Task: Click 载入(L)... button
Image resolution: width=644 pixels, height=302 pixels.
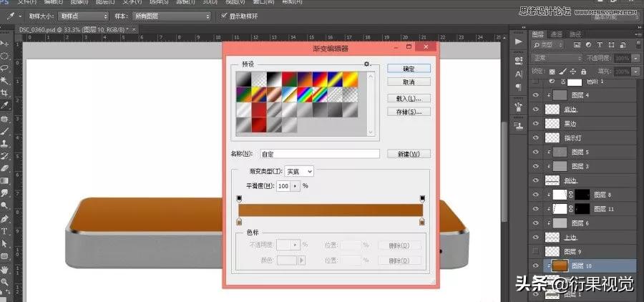Action: coord(409,99)
